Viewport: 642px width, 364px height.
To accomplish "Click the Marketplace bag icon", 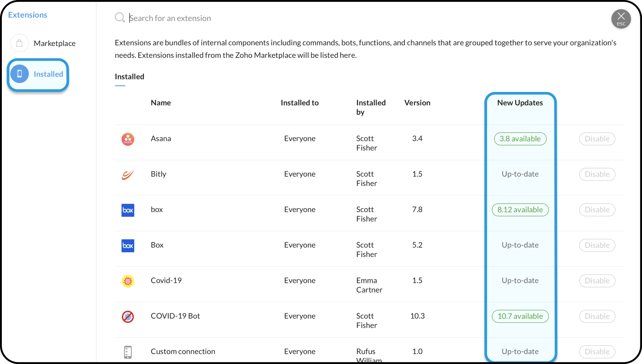I will point(19,43).
